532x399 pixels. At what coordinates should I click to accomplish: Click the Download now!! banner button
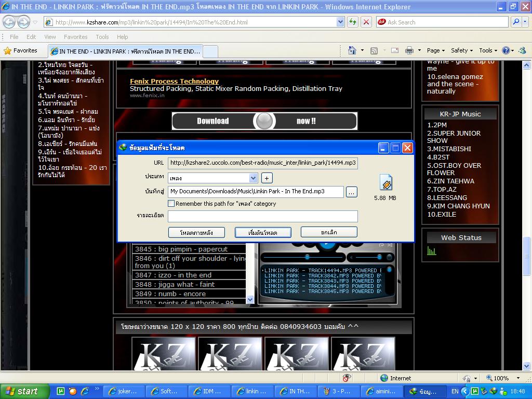pyautogui.click(x=264, y=121)
